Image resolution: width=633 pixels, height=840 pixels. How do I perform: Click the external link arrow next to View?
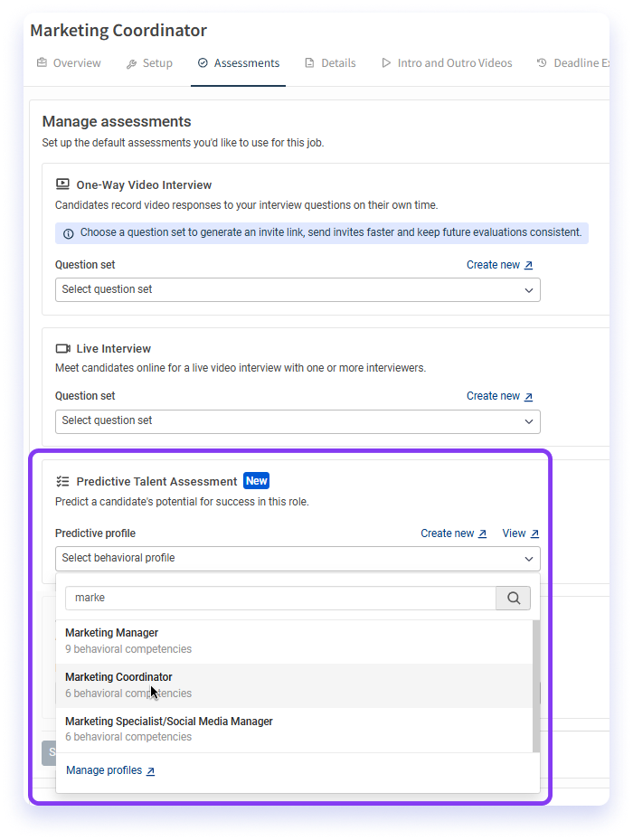[x=534, y=533]
